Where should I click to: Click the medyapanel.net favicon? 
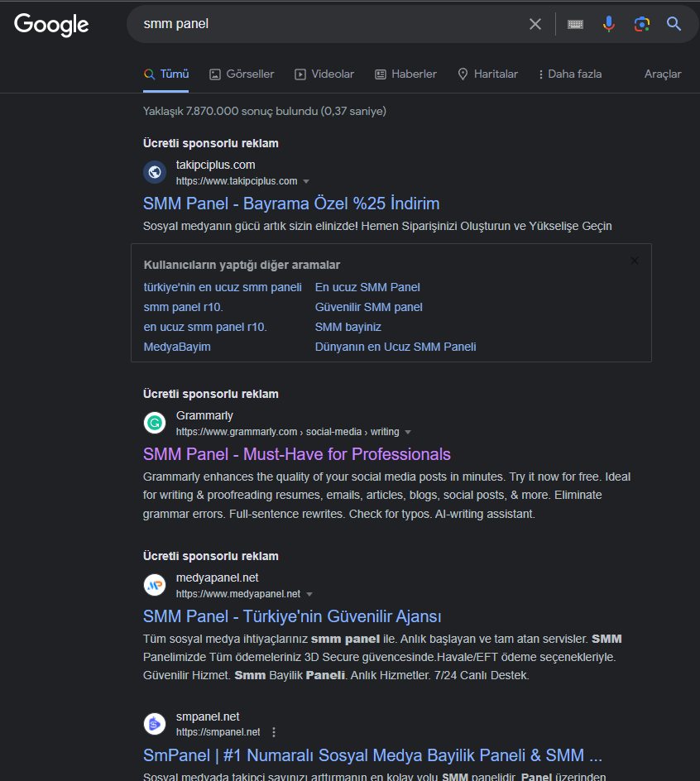(x=155, y=585)
